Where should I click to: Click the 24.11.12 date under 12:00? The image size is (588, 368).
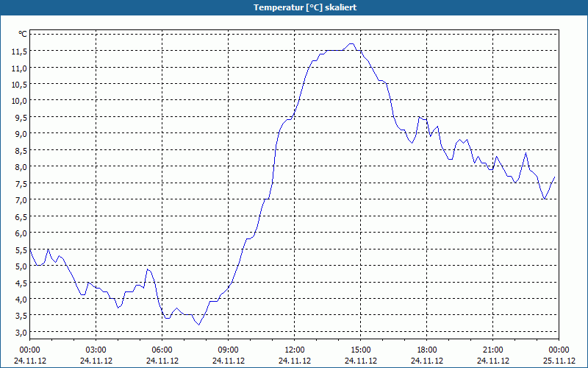click(295, 361)
